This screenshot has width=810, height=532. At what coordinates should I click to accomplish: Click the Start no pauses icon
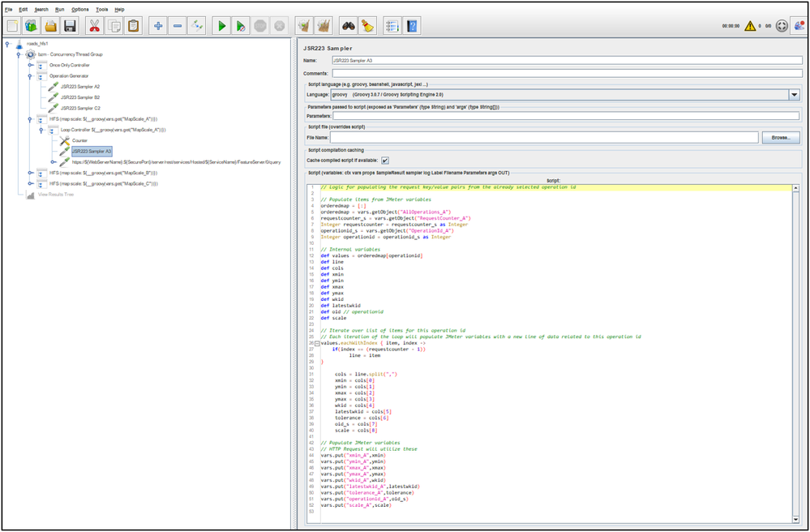(241, 26)
